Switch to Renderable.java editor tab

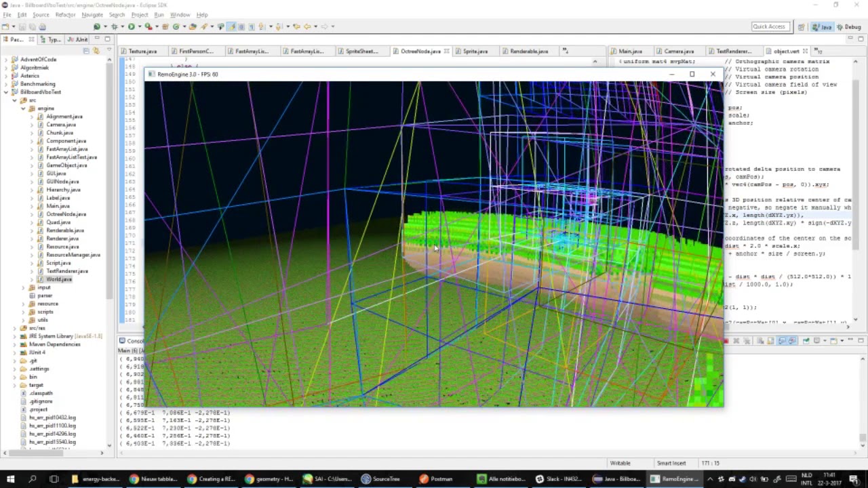tap(529, 52)
